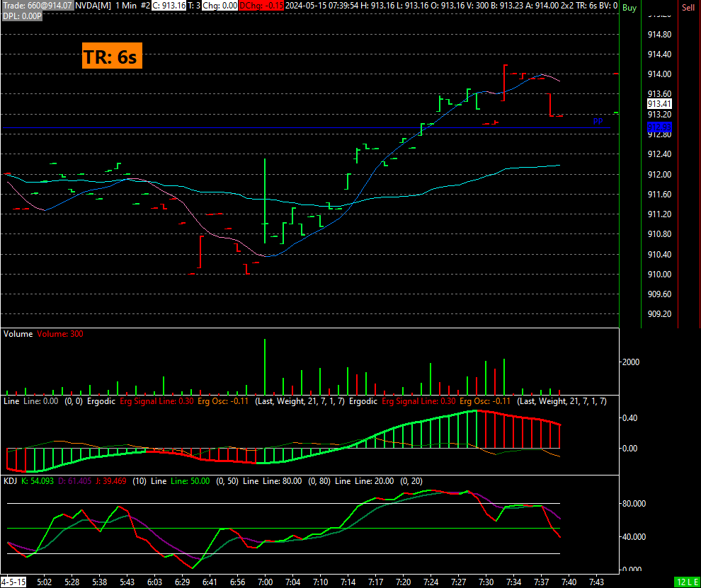701x588 pixels.
Task: Click the purple 'D: 61.405' value
Action: [x=74, y=481]
